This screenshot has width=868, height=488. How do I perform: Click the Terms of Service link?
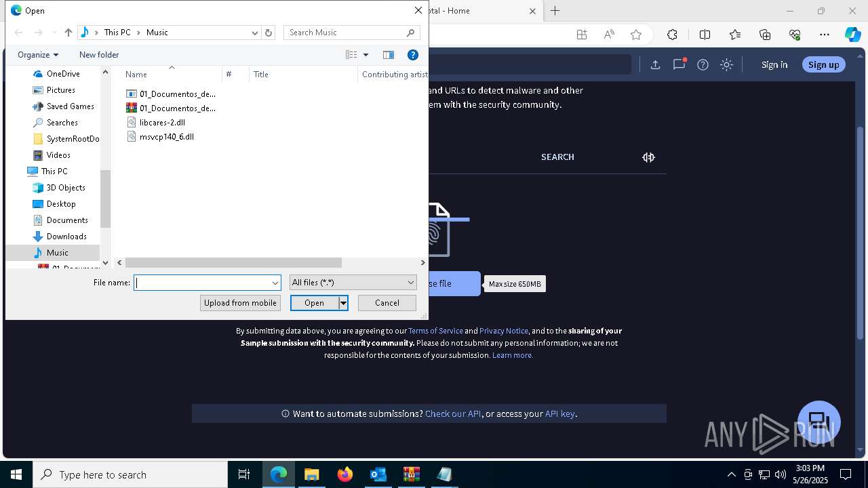(x=435, y=331)
